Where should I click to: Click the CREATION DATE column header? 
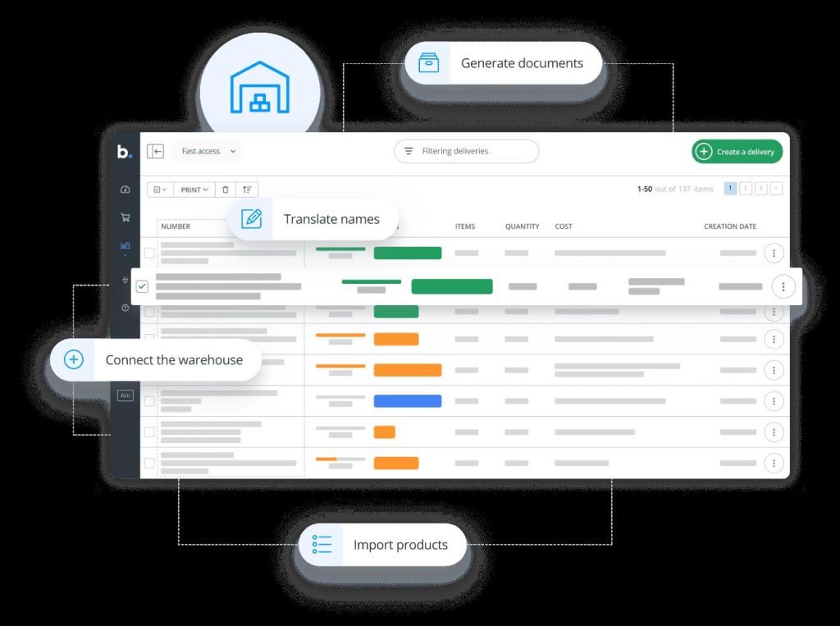pos(730,226)
